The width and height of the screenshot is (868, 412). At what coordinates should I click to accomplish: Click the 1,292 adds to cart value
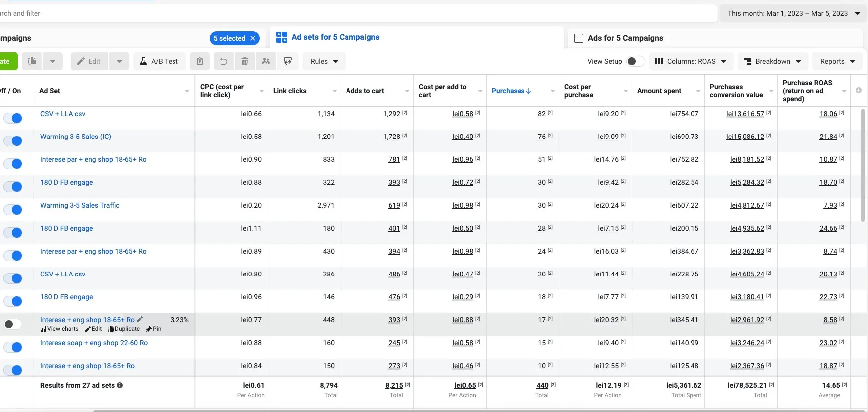pos(391,114)
